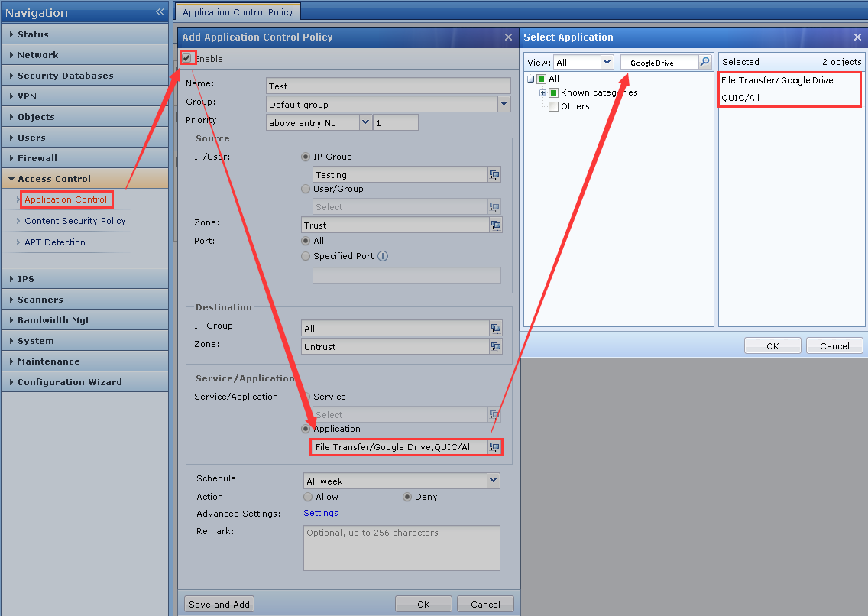
Task: Click the Save and Add button
Action: [x=219, y=605]
